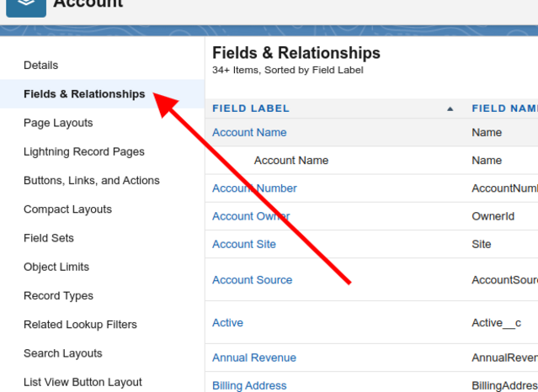Sort by the FIELD LABEL column header
538x392 pixels.
click(x=251, y=109)
